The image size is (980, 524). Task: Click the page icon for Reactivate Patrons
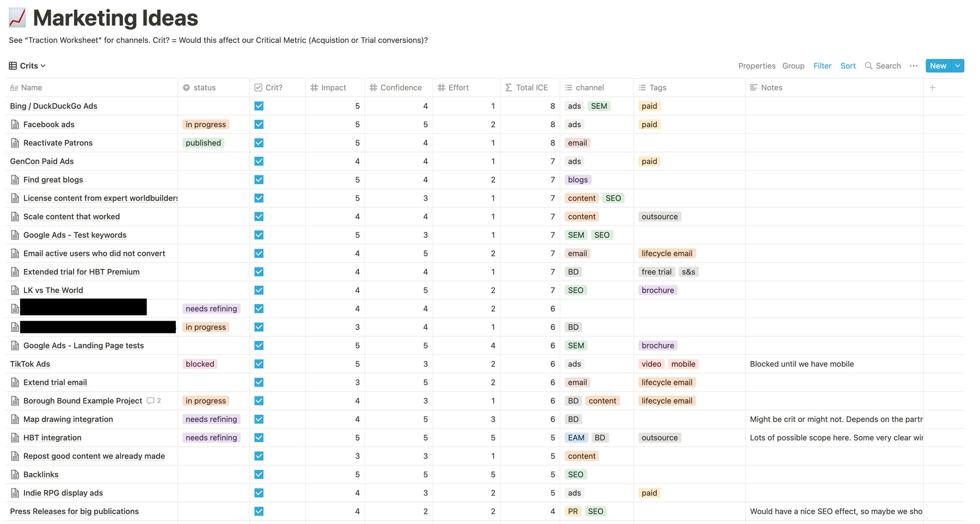click(15, 143)
